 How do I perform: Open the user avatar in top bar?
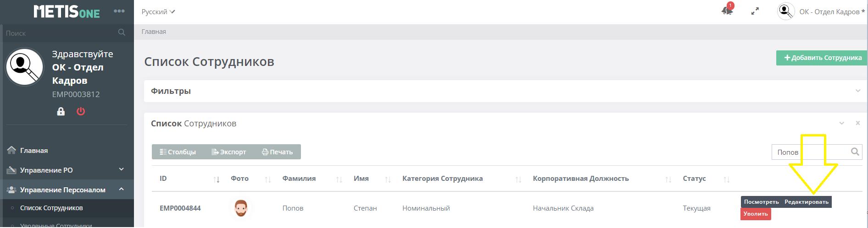point(786,11)
